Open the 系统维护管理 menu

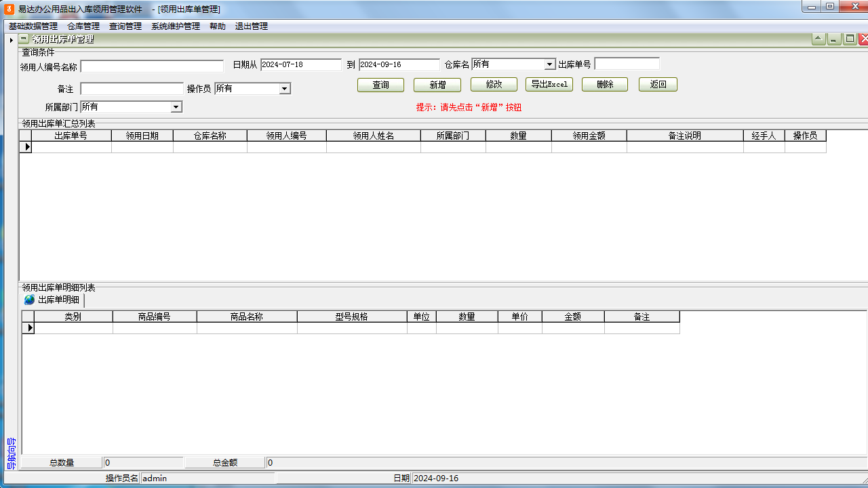pos(176,26)
